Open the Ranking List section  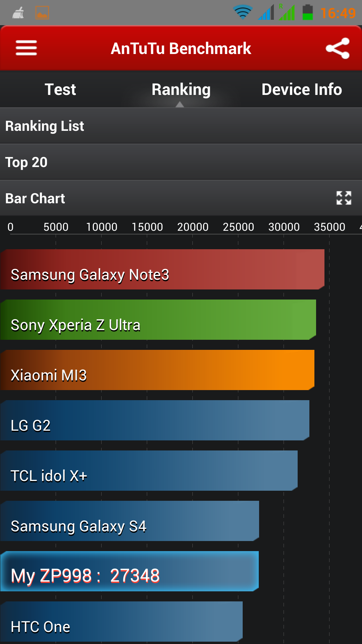181,126
